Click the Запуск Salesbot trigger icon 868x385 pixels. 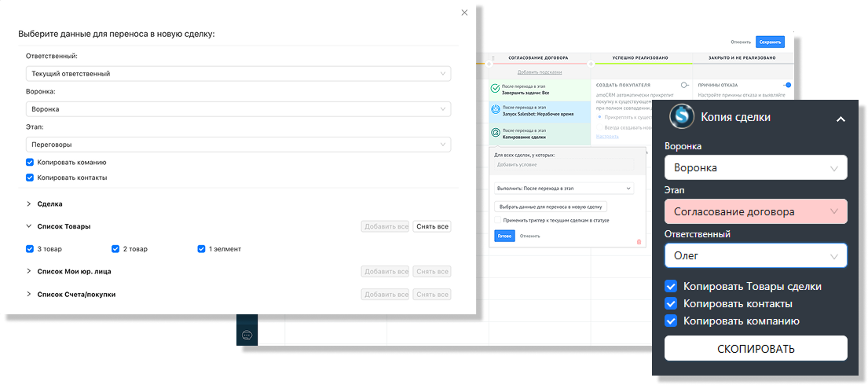click(x=496, y=111)
